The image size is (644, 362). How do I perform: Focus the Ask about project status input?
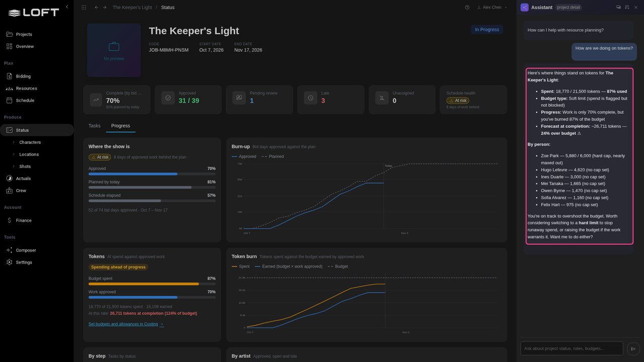click(572, 348)
